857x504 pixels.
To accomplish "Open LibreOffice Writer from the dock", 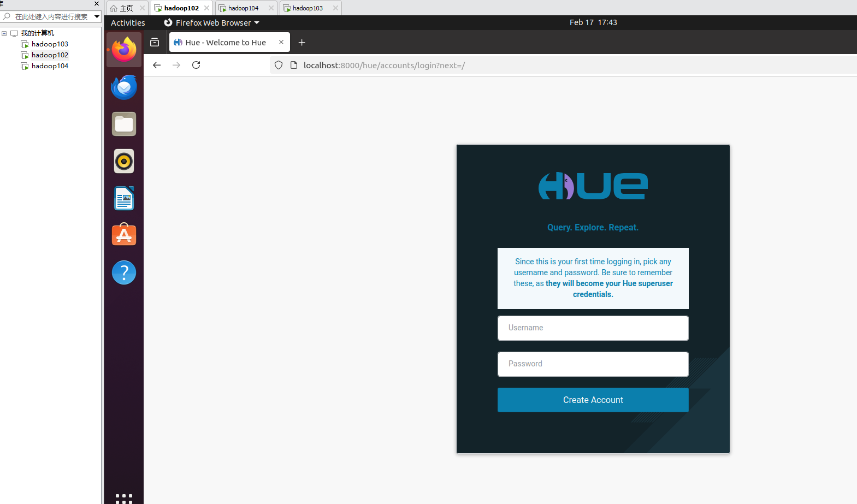I will 124,198.
